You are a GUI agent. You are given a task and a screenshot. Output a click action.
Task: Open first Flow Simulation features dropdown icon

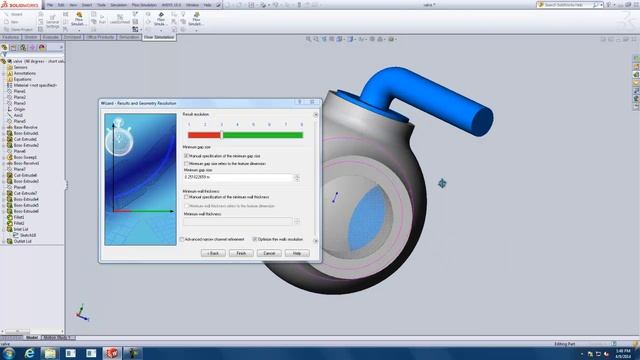pyautogui.click(x=79, y=30)
